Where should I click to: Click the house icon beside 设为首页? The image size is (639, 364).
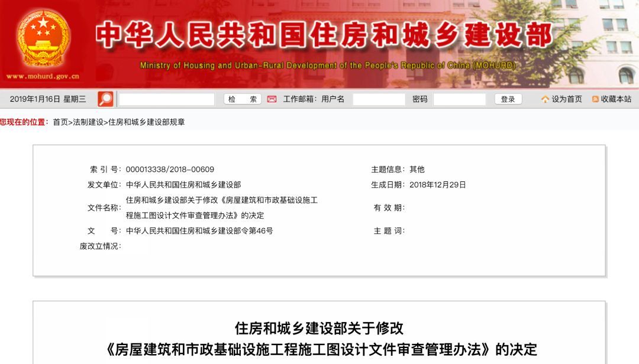tap(545, 99)
